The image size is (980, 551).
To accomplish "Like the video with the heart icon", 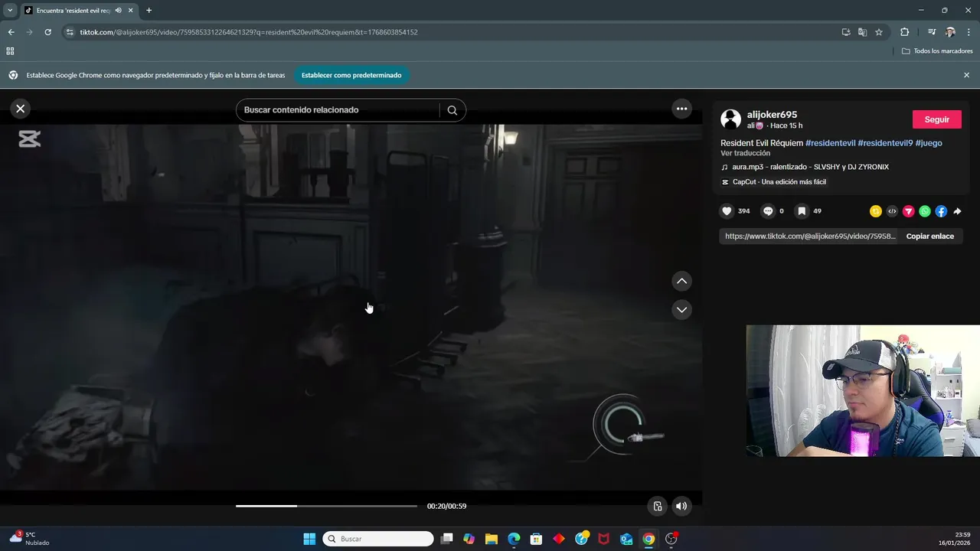I will pyautogui.click(x=727, y=211).
